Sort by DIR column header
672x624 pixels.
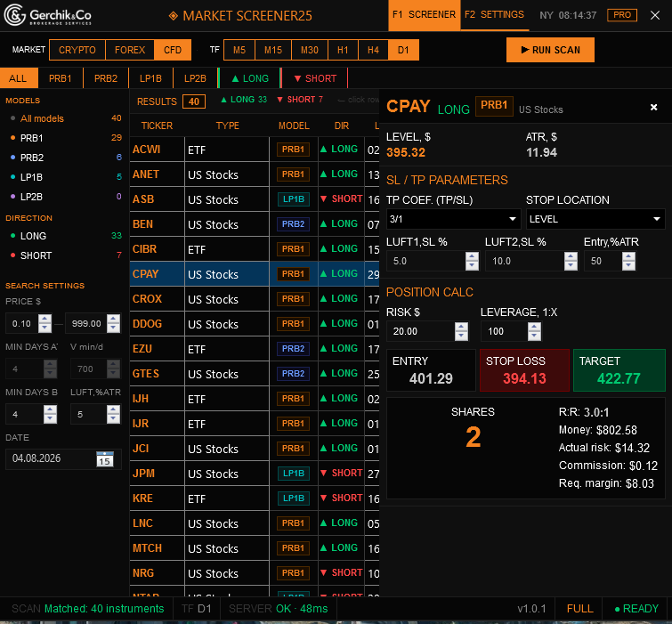pyautogui.click(x=342, y=126)
